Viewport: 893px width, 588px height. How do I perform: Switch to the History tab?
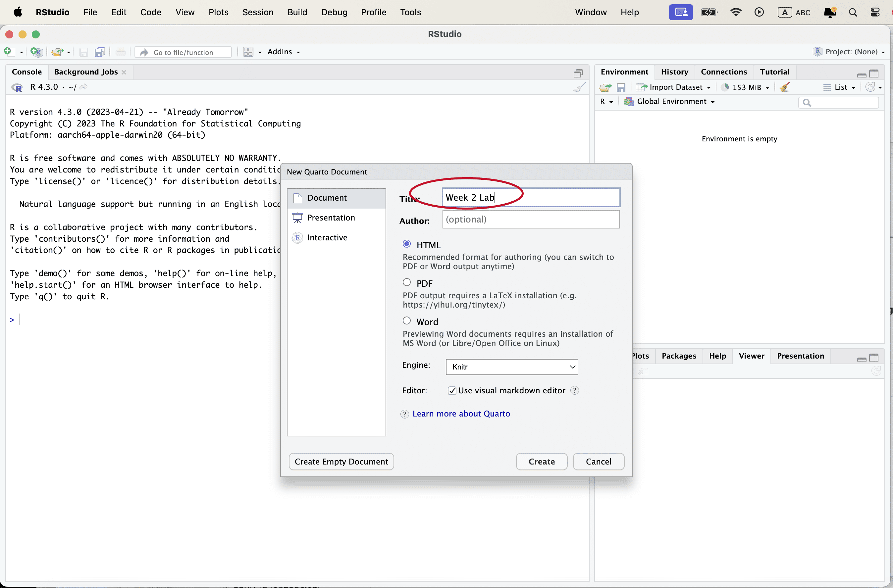pos(674,72)
